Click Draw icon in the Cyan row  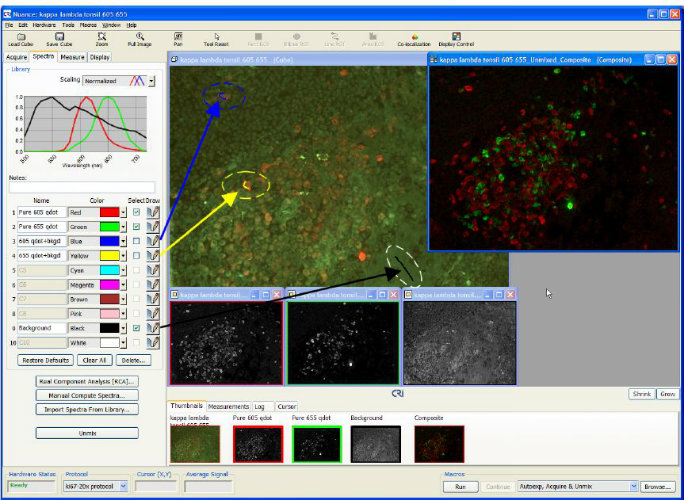[x=153, y=271]
